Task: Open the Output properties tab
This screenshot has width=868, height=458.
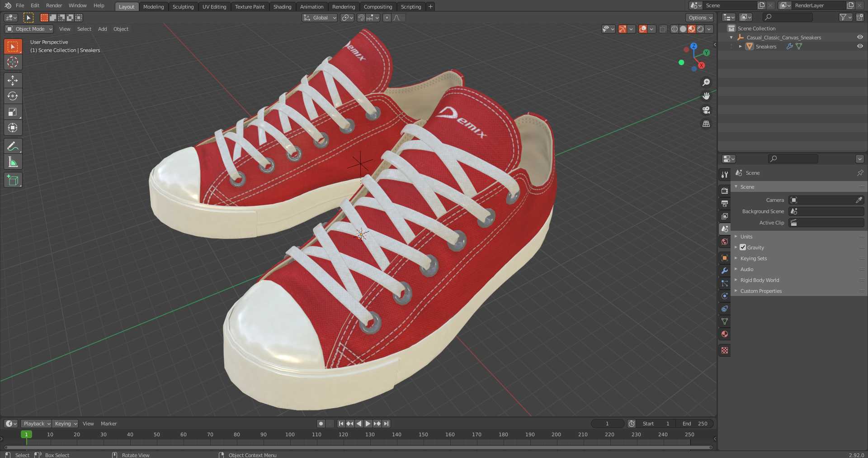Action: point(725,203)
